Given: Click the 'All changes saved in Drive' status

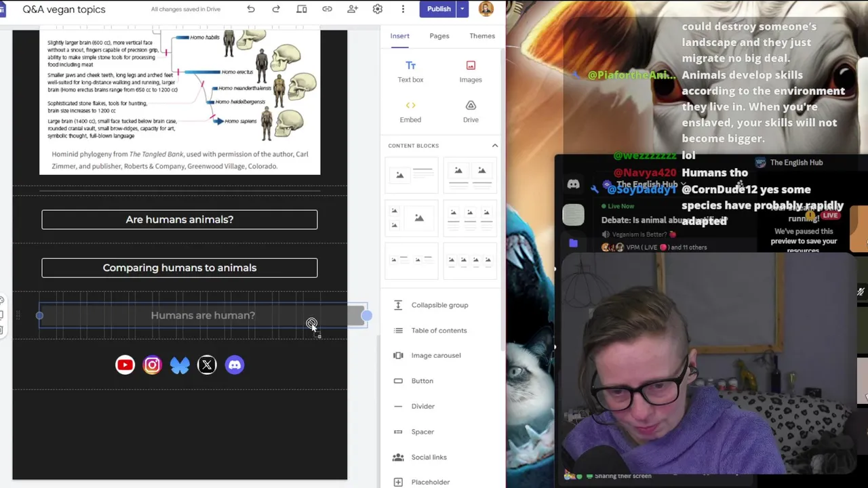Looking at the screenshot, I should click(x=186, y=9).
